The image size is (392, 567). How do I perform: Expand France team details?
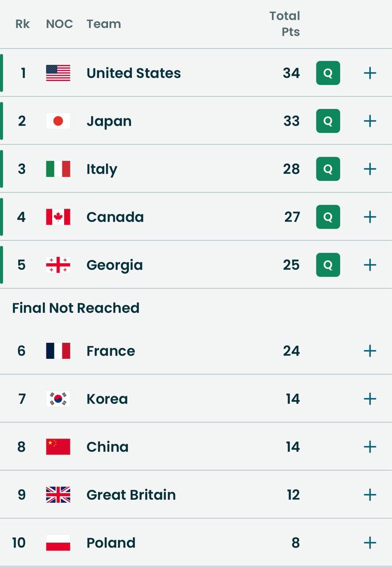(370, 351)
